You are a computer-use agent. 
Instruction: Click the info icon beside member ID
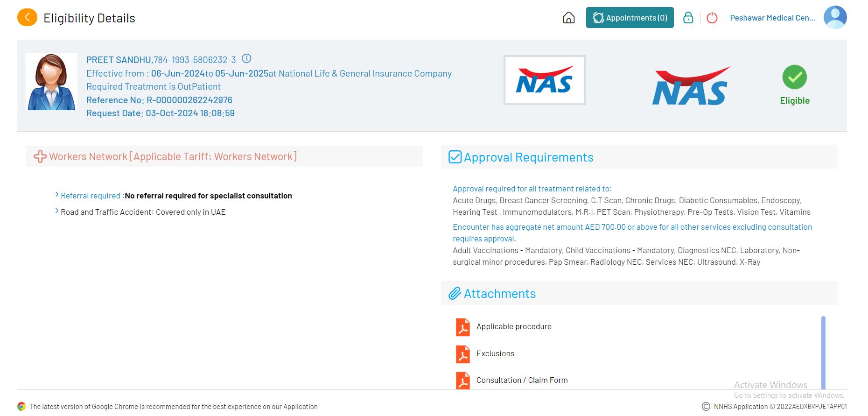(x=246, y=59)
